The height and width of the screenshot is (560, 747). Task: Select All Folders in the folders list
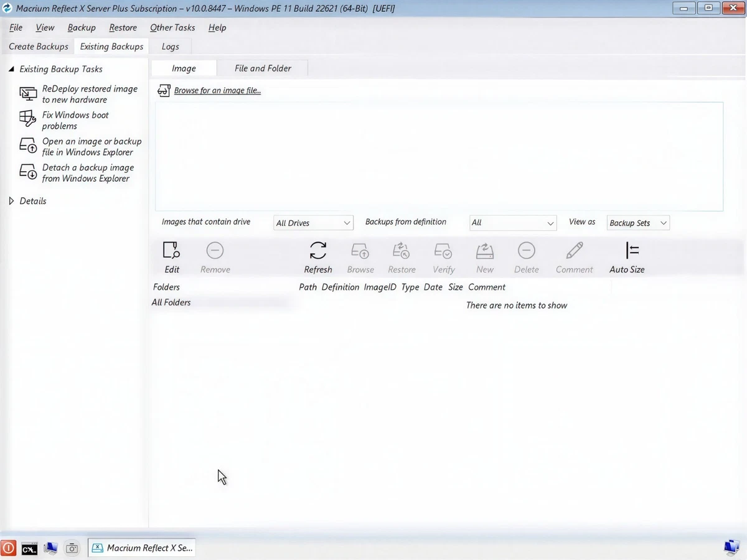tap(171, 302)
